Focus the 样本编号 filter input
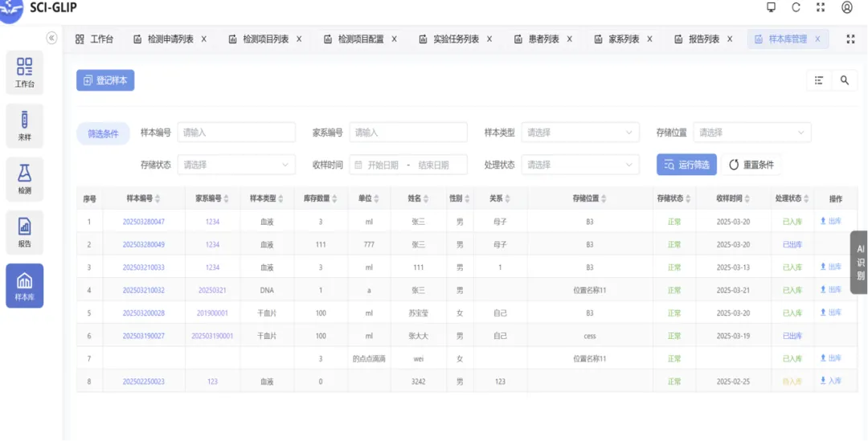The image size is (868, 441). 236,133
